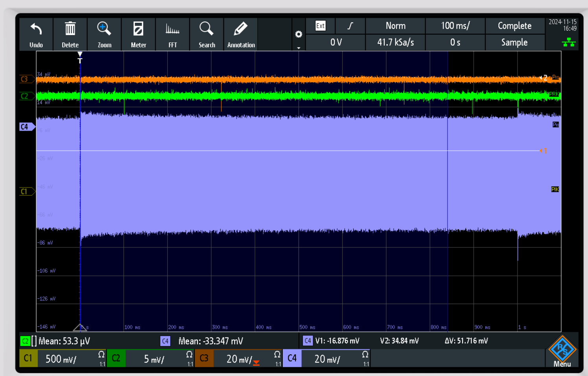
Task: Change the 100 ms/ timebase setting
Action: click(x=455, y=26)
